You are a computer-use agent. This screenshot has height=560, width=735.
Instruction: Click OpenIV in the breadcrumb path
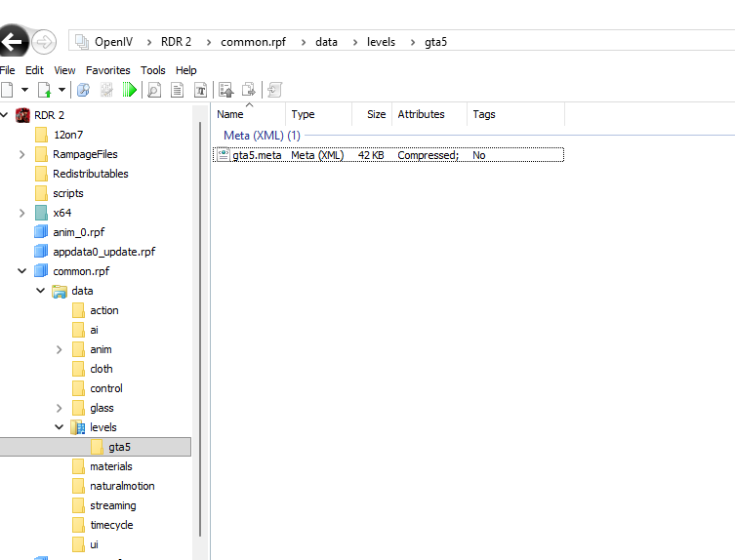pyautogui.click(x=113, y=42)
